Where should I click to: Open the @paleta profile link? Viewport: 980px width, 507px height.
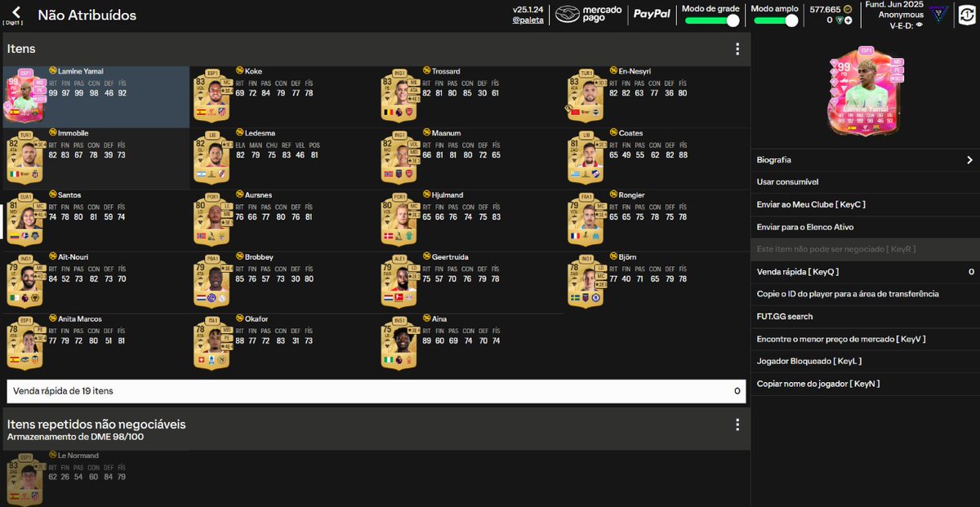point(528,20)
